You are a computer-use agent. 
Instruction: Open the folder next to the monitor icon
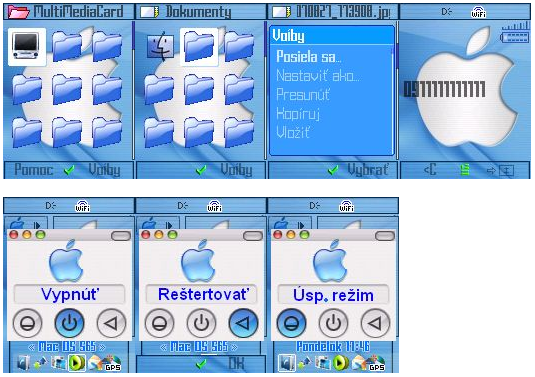[x=67, y=47]
